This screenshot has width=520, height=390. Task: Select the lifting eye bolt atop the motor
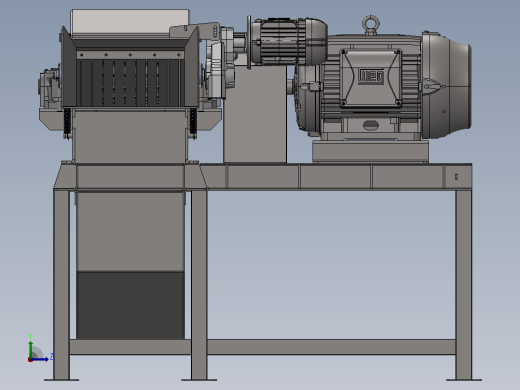tap(370, 25)
